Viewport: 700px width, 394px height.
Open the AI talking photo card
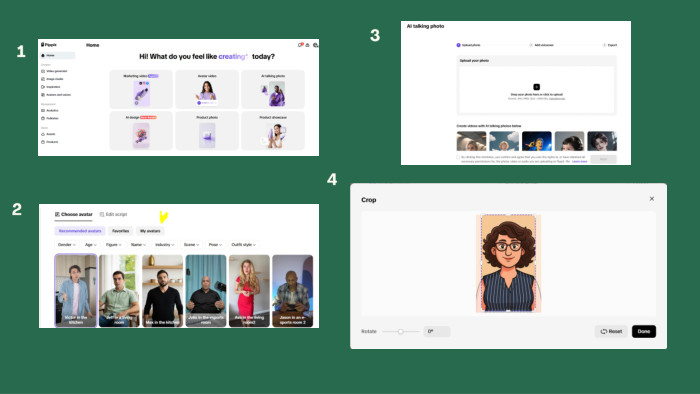pyautogui.click(x=273, y=89)
